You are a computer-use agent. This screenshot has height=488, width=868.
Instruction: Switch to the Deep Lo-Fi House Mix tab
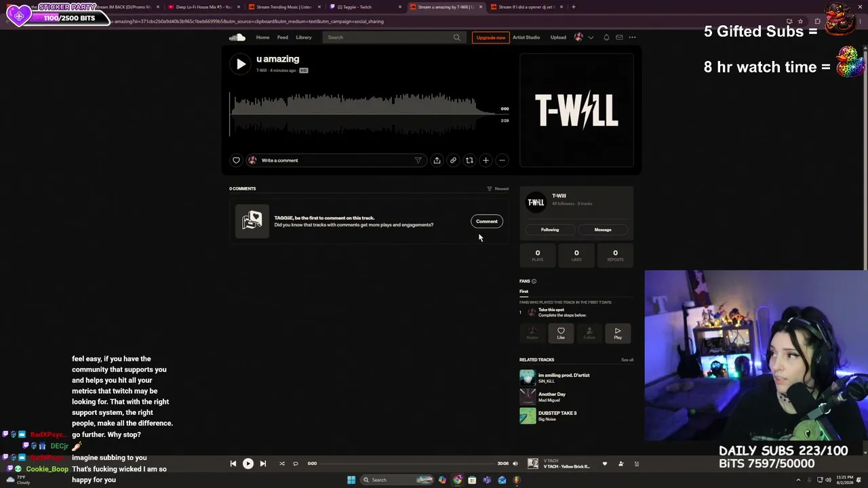coord(203,7)
